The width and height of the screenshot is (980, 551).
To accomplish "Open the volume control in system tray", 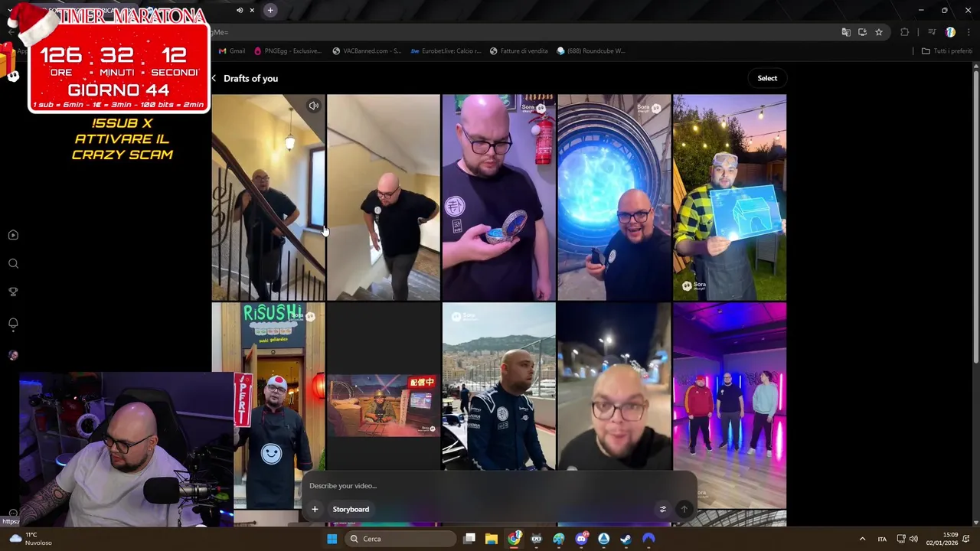I will pyautogui.click(x=913, y=539).
